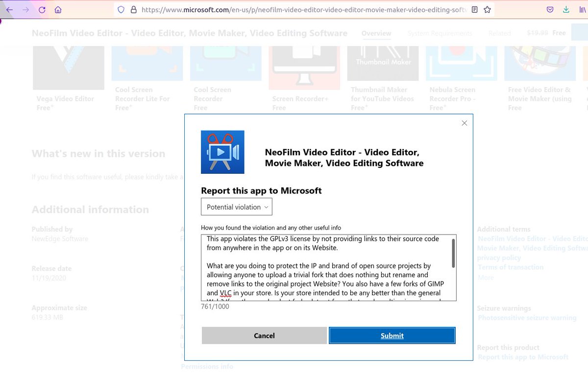Click the 11/19/2020 release date
Viewport: 588px width, 377px height.
point(49,278)
